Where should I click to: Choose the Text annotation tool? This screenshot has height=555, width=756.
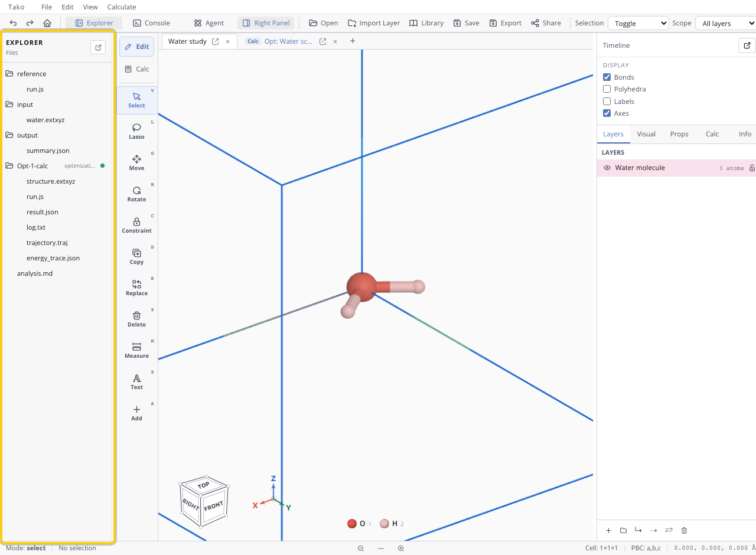pyautogui.click(x=136, y=381)
